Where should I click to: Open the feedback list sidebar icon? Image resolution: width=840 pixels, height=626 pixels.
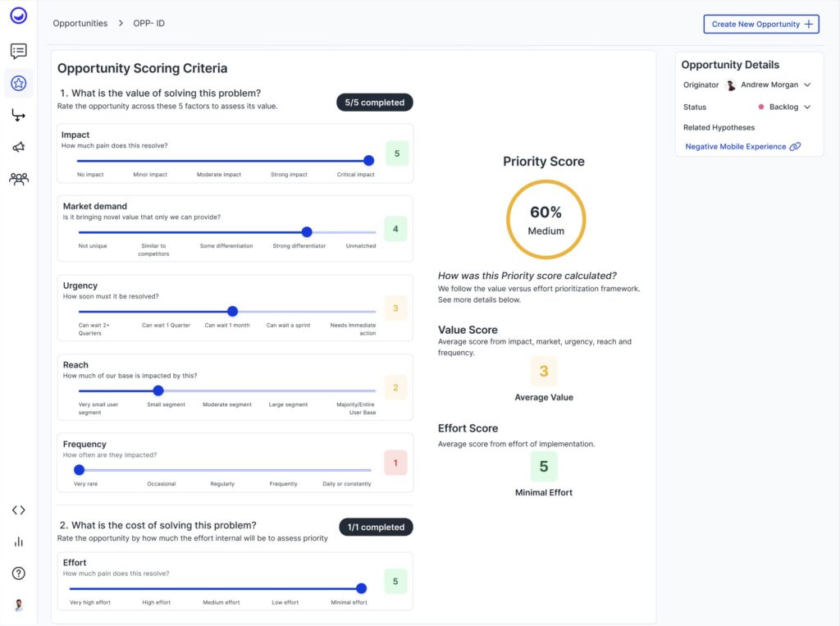pyautogui.click(x=18, y=51)
